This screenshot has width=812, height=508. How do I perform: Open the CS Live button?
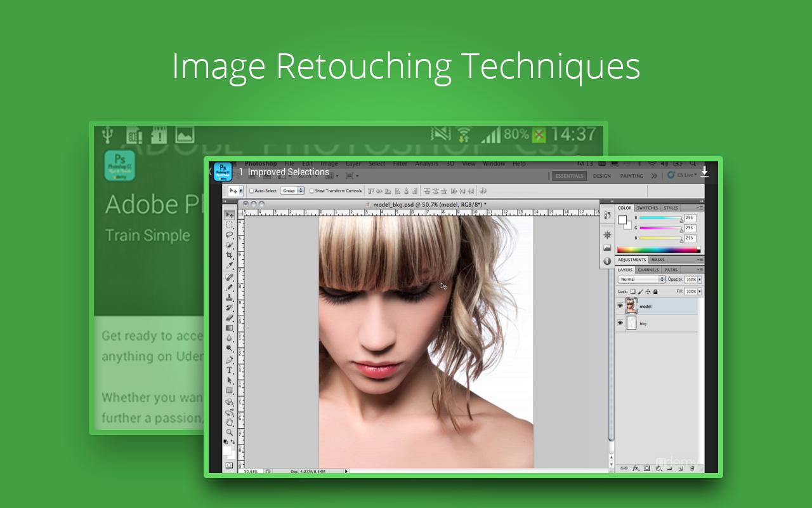coord(683,175)
